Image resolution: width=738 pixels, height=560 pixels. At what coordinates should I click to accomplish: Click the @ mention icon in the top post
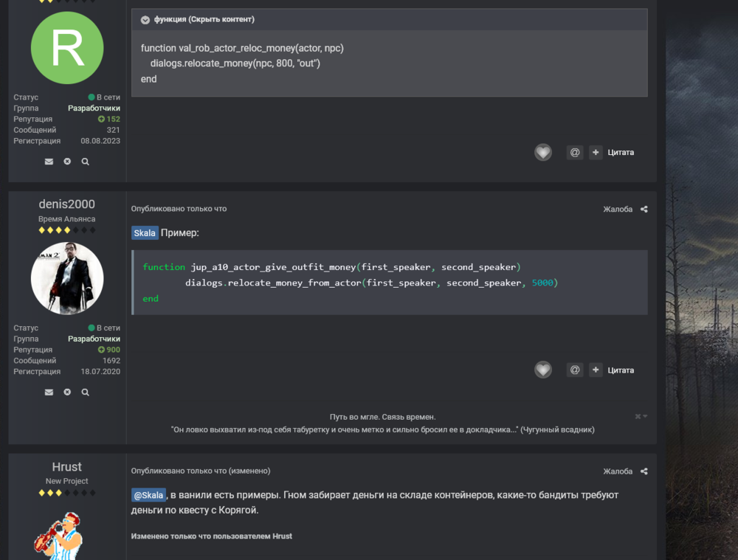pos(575,153)
